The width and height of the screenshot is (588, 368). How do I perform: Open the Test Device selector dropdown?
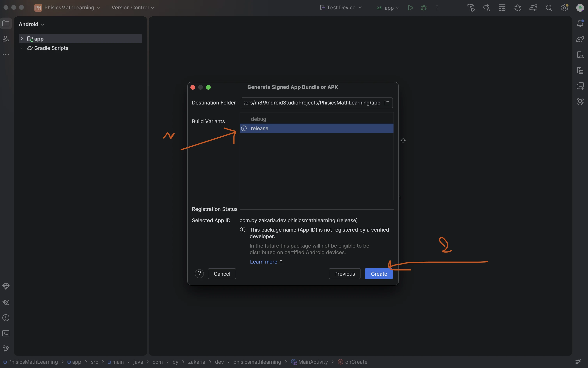[x=341, y=8]
